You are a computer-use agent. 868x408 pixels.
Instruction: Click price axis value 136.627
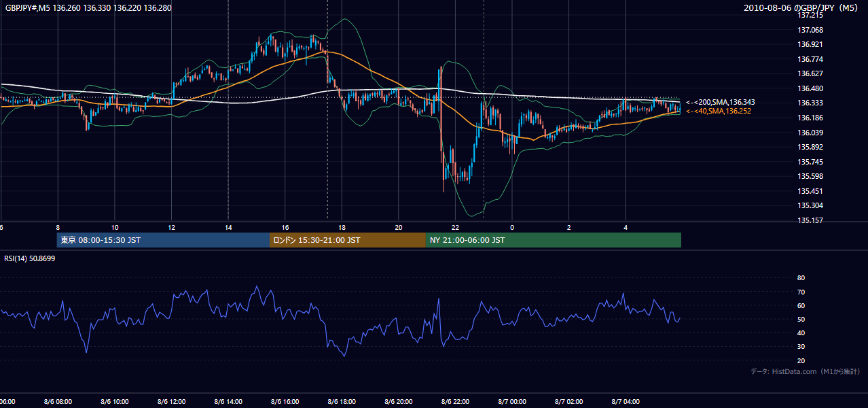pos(810,73)
